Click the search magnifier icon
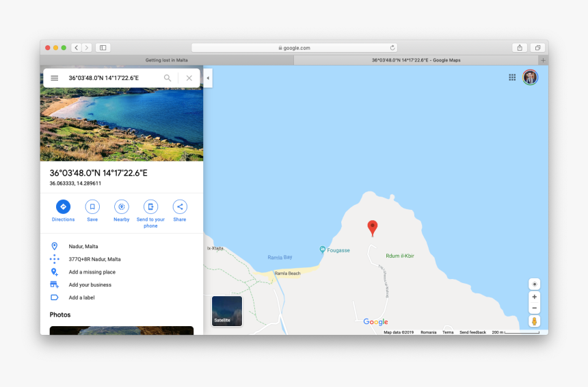Image resolution: width=588 pixels, height=387 pixels. tap(168, 78)
